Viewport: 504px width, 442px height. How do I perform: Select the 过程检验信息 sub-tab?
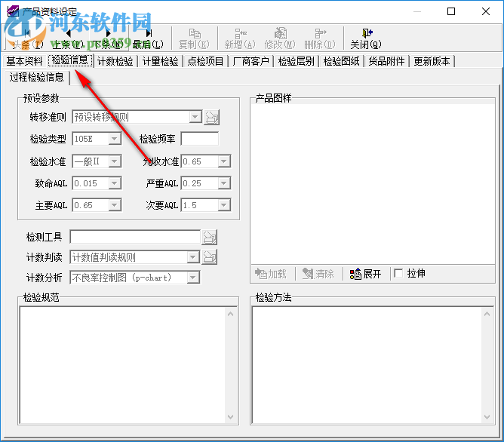point(37,78)
